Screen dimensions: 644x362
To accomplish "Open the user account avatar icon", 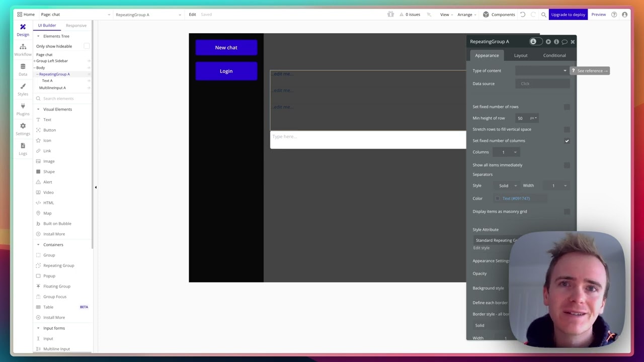I will click(x=625, y=15).
